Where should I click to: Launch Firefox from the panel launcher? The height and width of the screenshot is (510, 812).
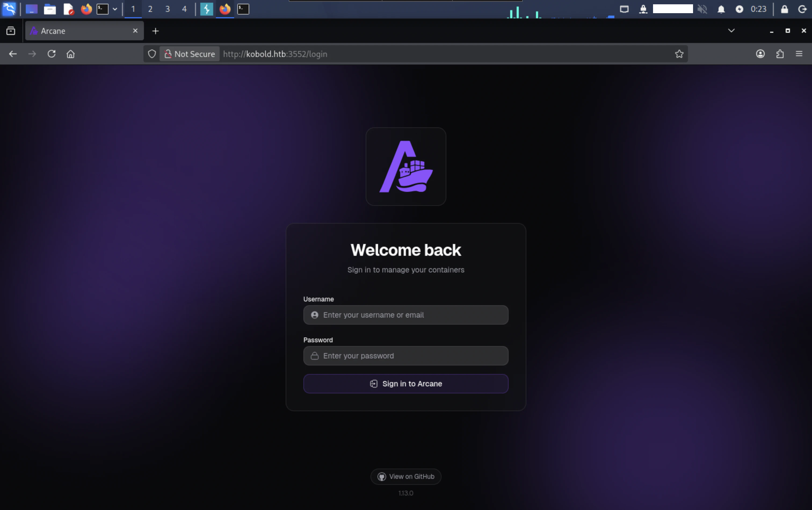click(x=86, y=9)
